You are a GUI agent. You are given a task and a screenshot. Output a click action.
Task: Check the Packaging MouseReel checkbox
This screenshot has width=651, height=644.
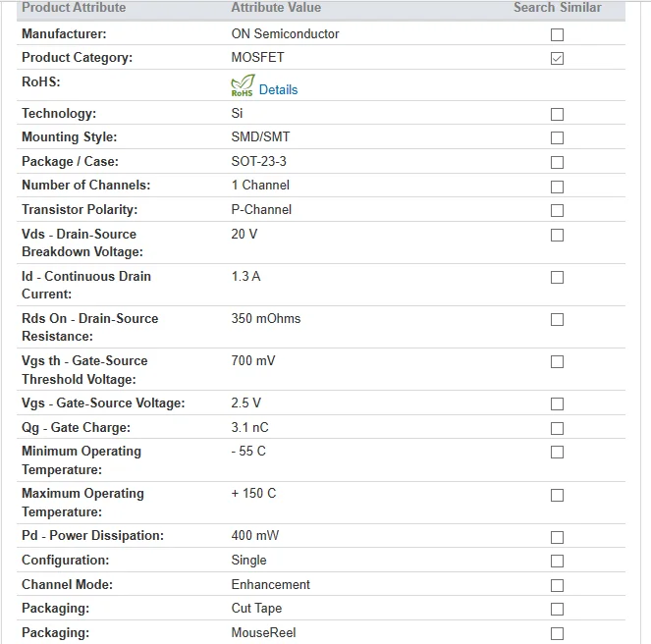pyautogui.click(x=557, y=633)
